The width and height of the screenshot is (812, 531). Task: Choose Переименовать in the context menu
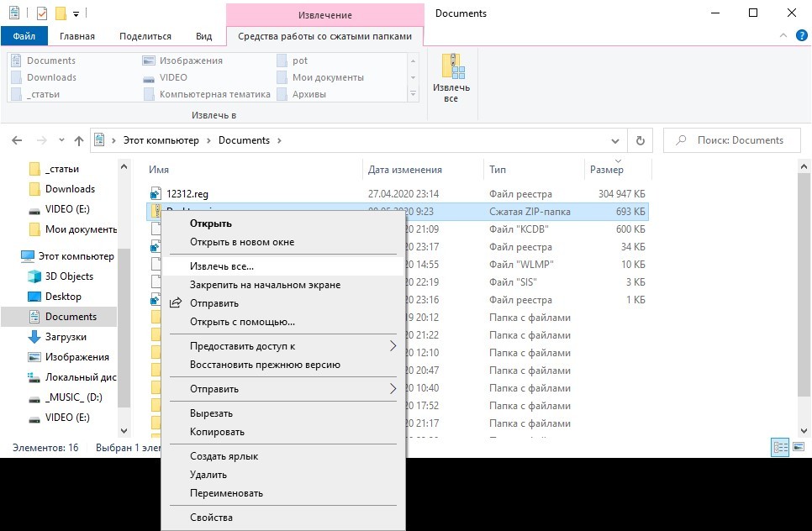click(282, 494)
